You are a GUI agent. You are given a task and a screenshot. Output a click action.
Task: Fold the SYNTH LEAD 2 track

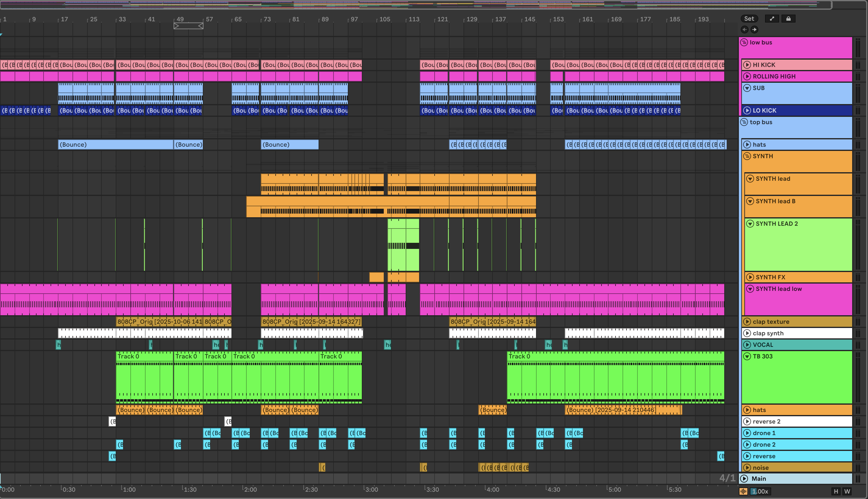tap(750, 224)
